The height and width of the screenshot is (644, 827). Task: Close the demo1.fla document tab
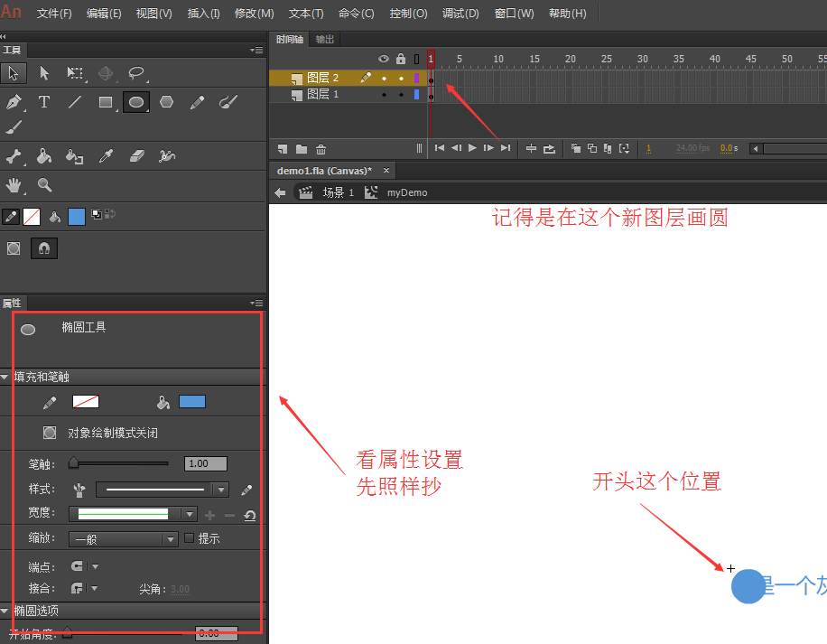pyautogui.click(x=386, y=171)
